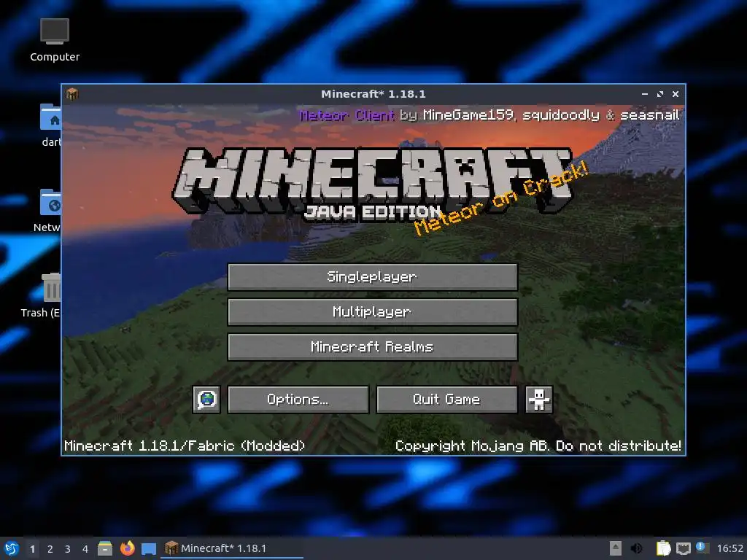Switch to workspace 1
Screen dimensions: 747x560
(x=32, y=549)
